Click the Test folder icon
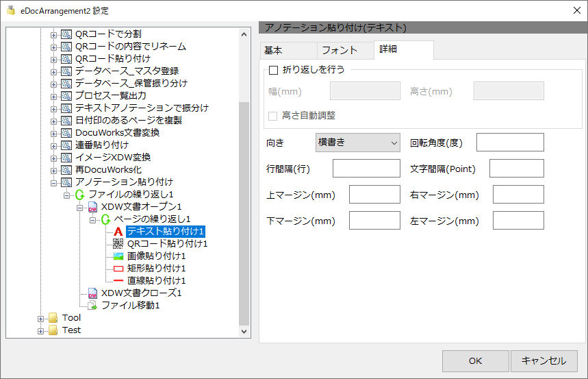This screenshot has width=588, height=379. point(53,330)
